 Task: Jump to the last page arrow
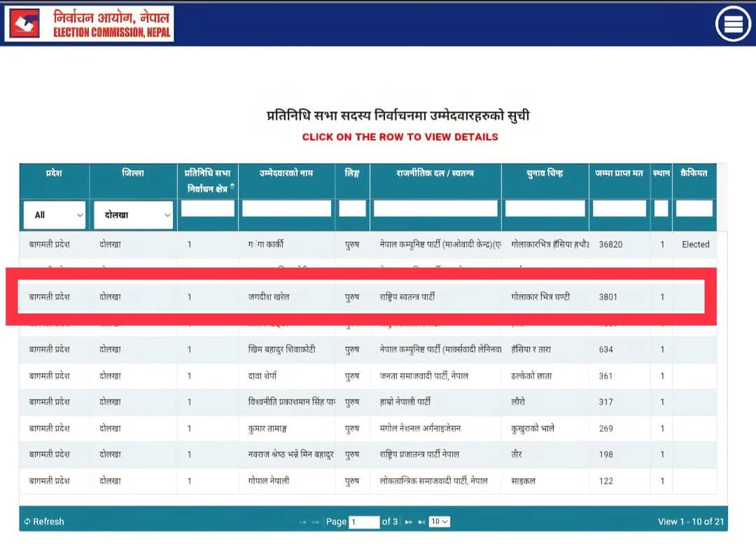point(421,522)
